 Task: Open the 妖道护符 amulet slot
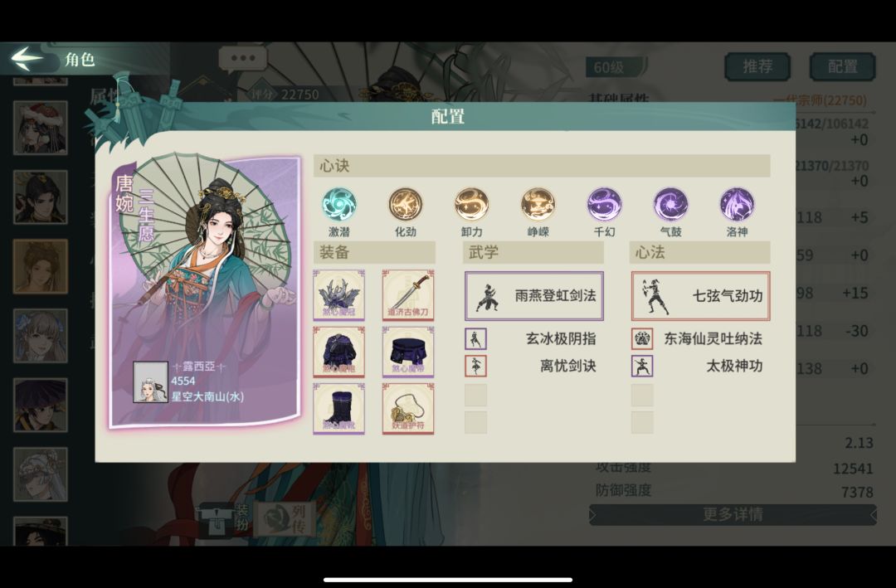(408, 409)
